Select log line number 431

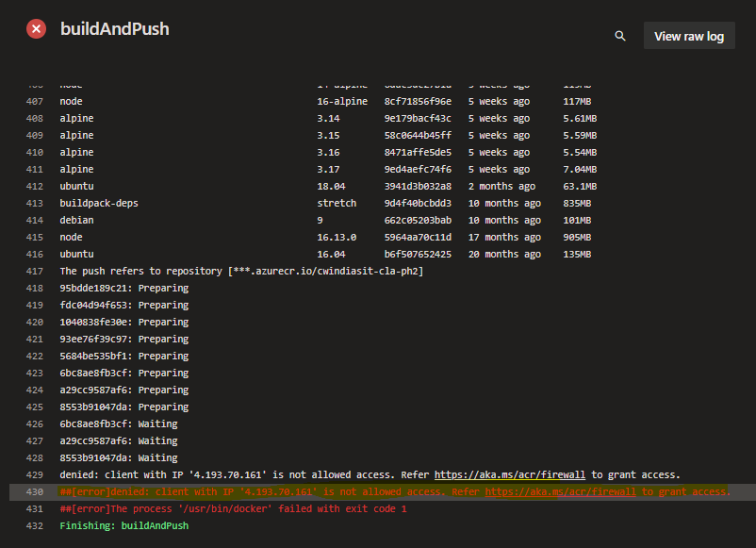(35, 509)
